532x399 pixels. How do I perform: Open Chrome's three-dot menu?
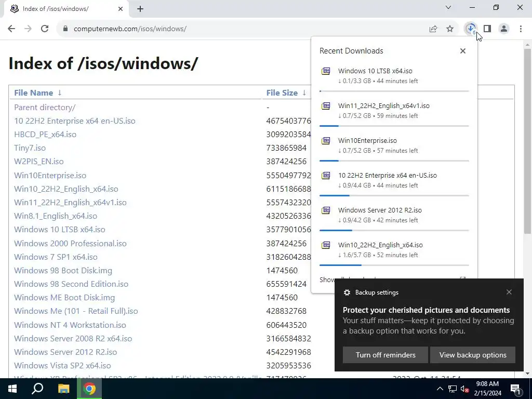click(x=521, y=29)
